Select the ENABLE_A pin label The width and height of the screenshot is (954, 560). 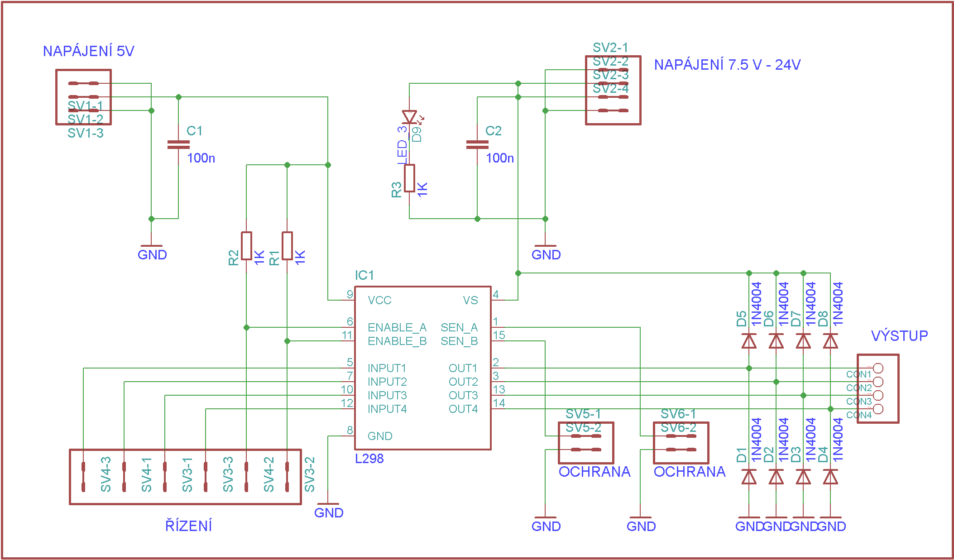coord(397,327)
